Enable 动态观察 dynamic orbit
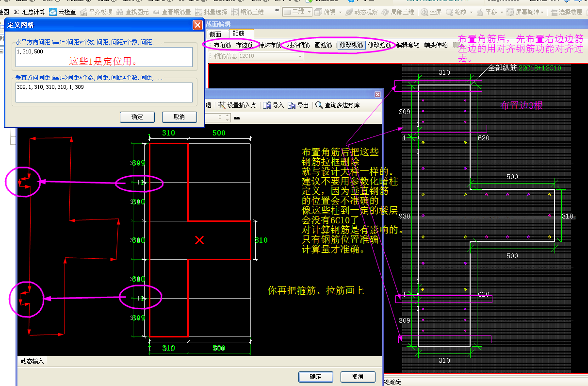Screen dimensions: 588x386 click(x=361, y=12)
